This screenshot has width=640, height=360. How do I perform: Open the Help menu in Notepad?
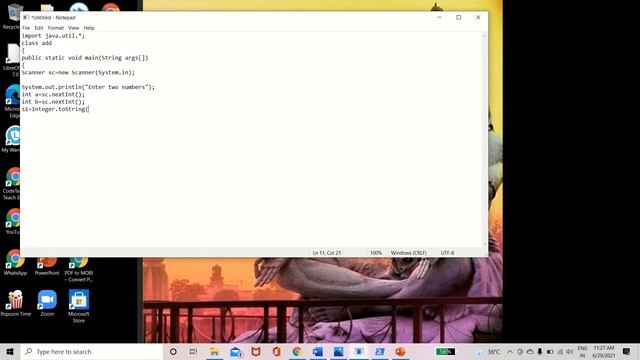(x=89, y=28)
